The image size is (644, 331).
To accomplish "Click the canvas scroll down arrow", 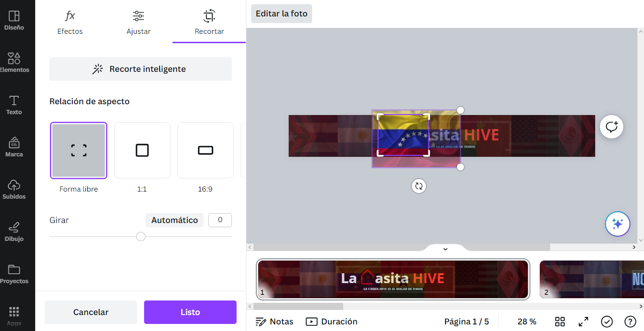I will click(x=641, y=240).
